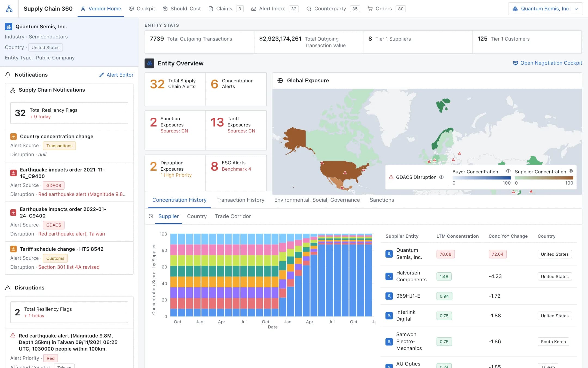Click the history clock icon beside Supplier
Image resolution: width=588 pixels, height=368 pixels.
[151, 216]
